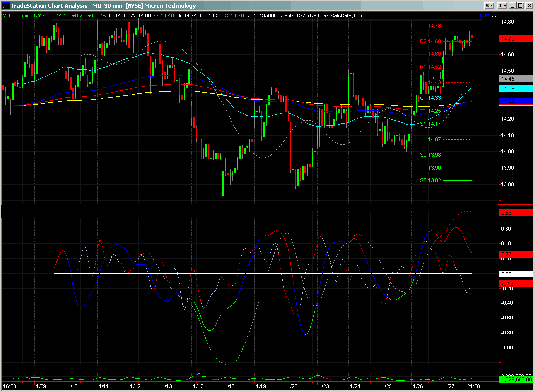Click the '1/13' date axis label
Screen dimensions: 535x392
click(167, 386)
